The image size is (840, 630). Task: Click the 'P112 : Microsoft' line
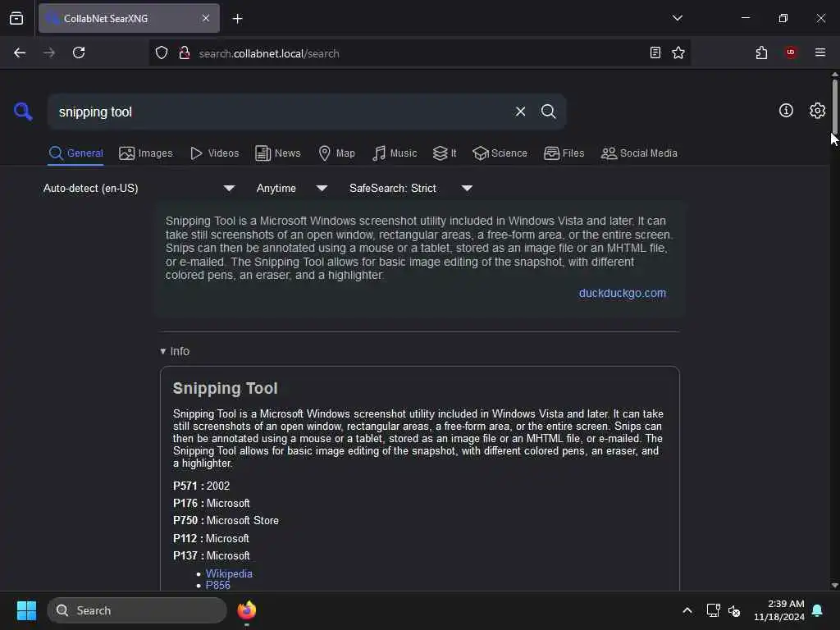211,538
